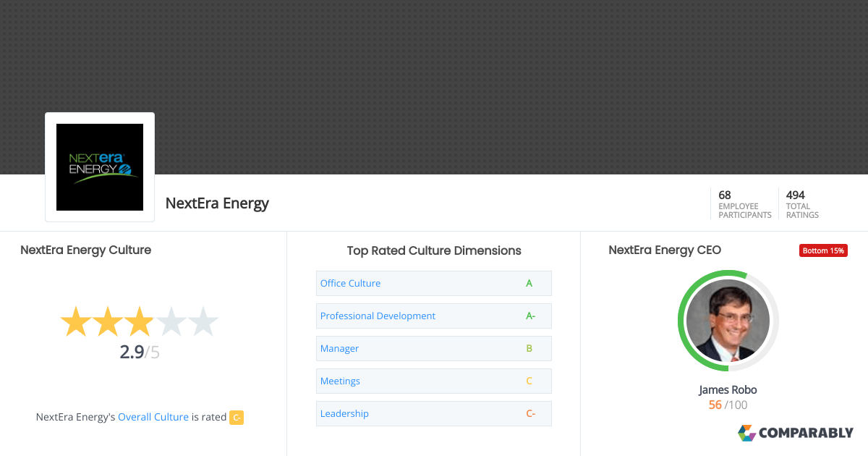This screenshot has height=456, width=868.
Task: Open the Office Culture dimension
Action: click(x=351, y=283)
